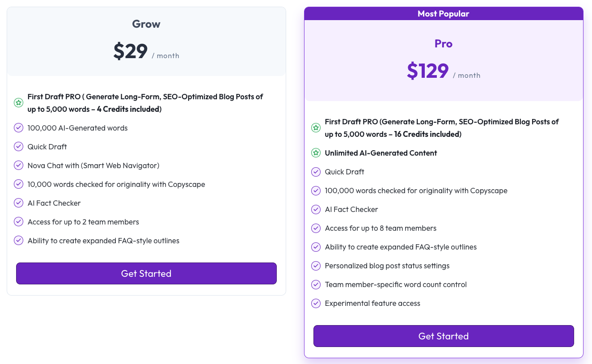Click green star icon beside Unlimited AI-Generated Content
The image size is (592, 364).
pyautogui.click(x=316, y=153)
